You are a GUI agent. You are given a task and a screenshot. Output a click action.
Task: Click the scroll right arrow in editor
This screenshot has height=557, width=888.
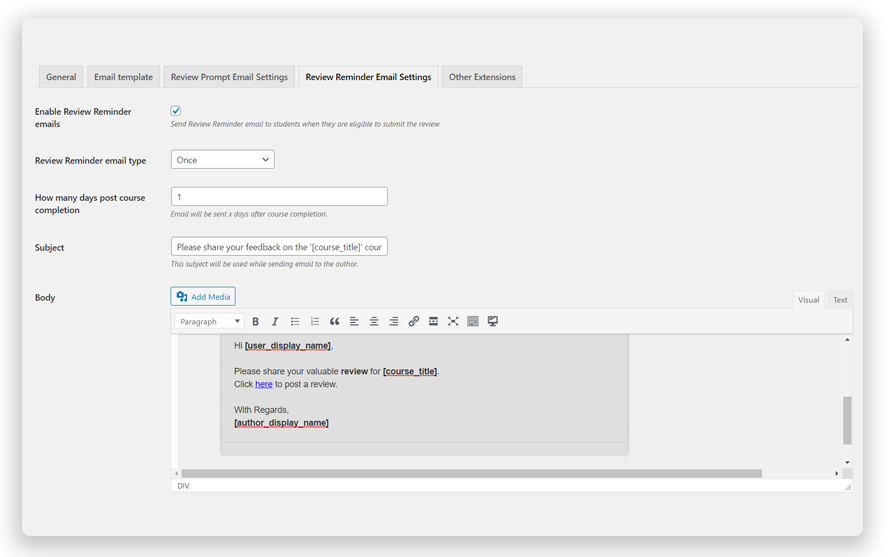tap(837, 473)
